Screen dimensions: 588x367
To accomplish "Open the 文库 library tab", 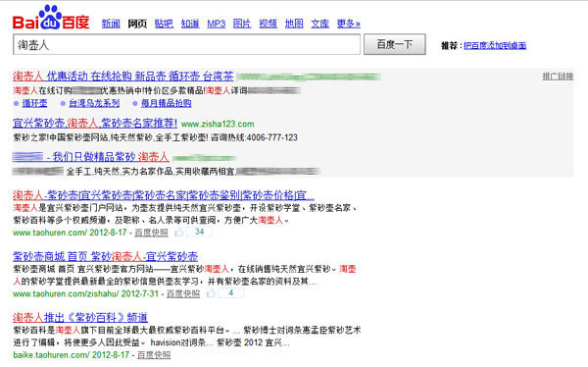I will 319,24.
